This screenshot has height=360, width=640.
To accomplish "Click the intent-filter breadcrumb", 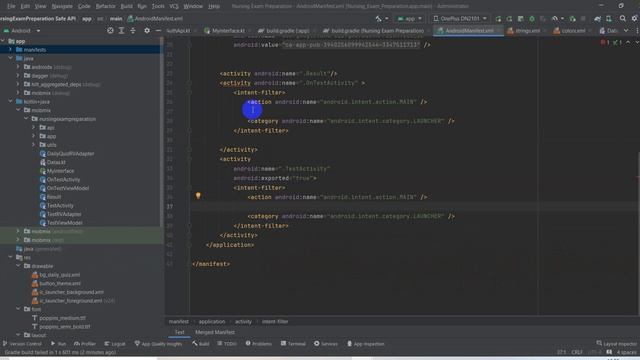I will [275, 322].
